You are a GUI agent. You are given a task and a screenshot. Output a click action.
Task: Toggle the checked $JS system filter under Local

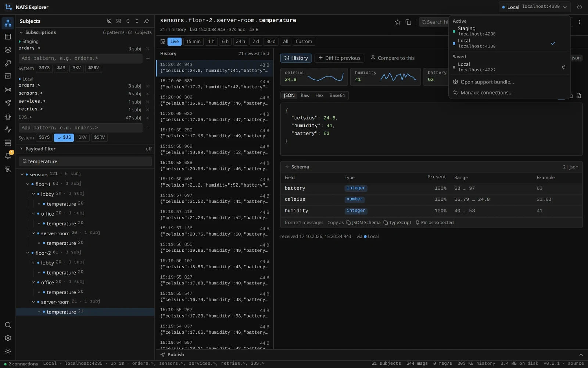[64, 138]
